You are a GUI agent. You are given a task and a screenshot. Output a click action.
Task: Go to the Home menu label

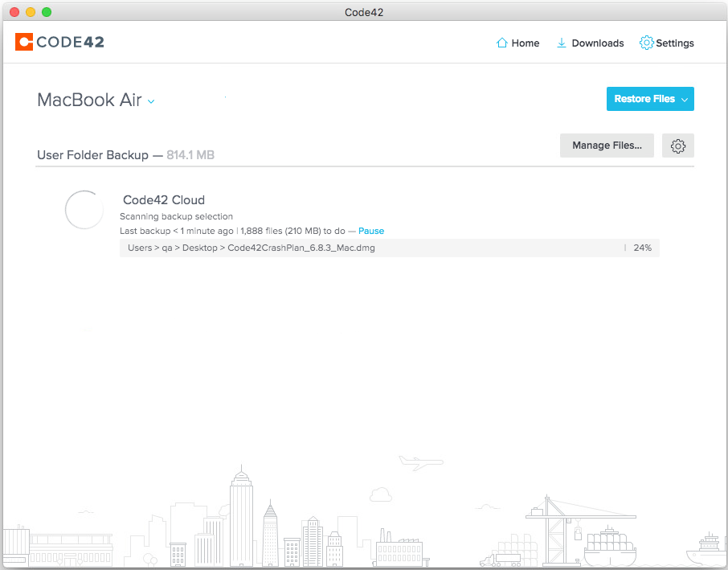click(526, 43)
